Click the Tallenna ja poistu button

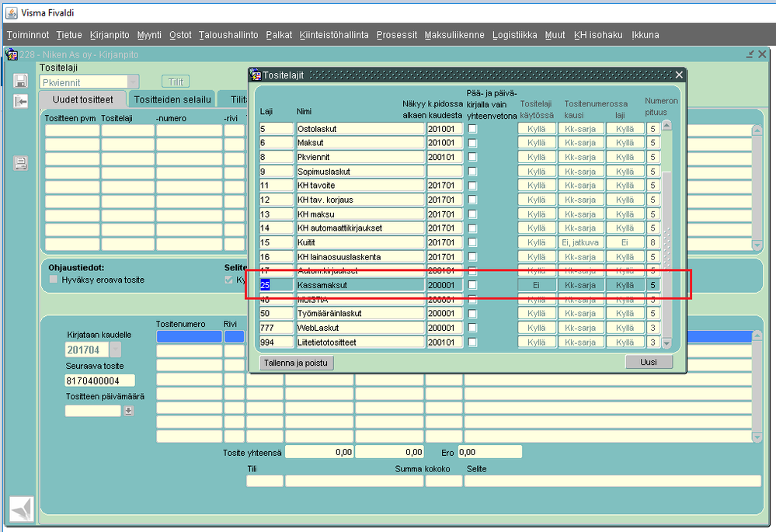pos(296,363)
